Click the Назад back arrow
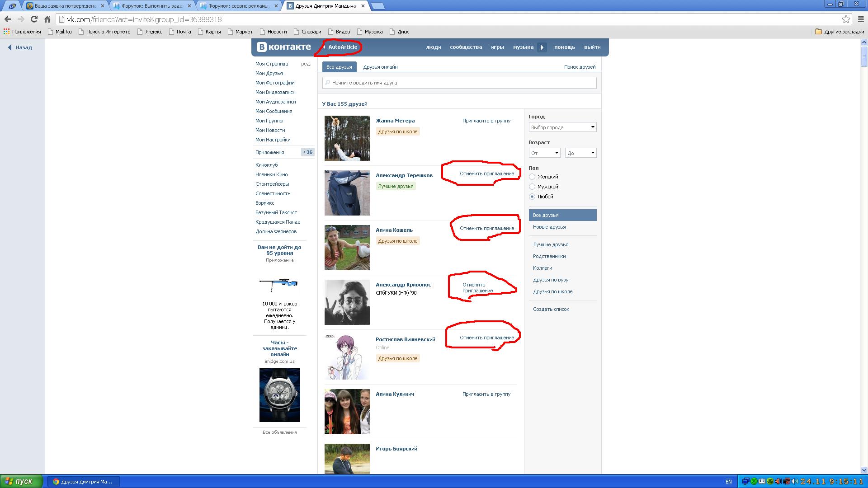The height and width of the screenshot is (488, 868). (10, 47)
